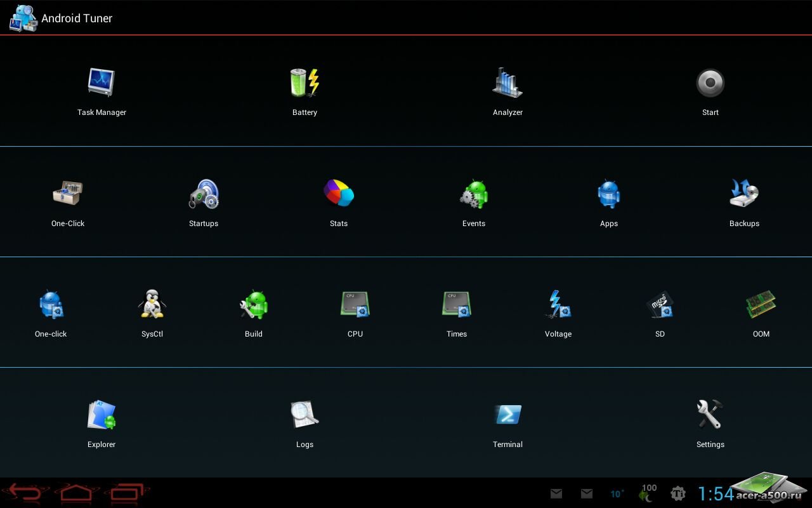Open the SysCtl penguin icon
The image size is (812, 508).
pos(152,305)
